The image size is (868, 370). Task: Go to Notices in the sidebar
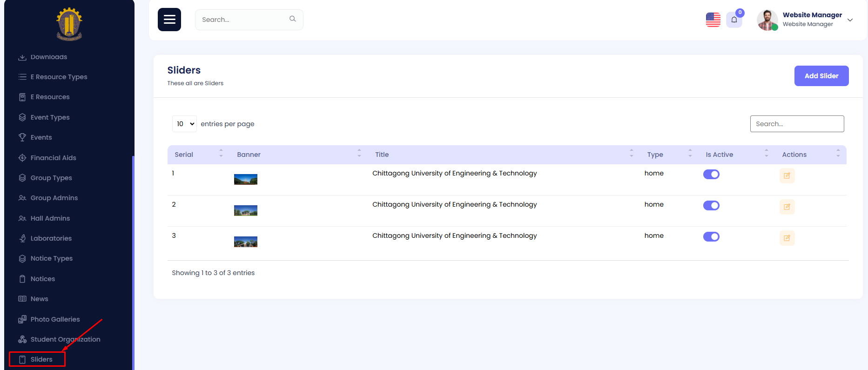tap(43, 279)
